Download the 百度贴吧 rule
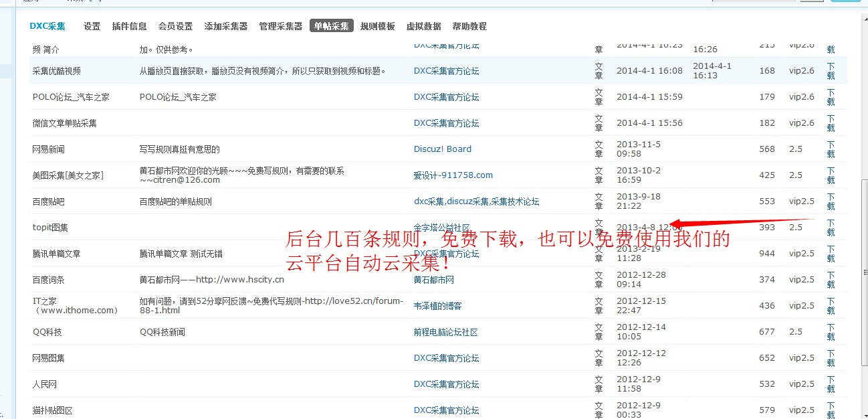Image resolution: width=868 pixels, height=419 pixels. point(831,201)
